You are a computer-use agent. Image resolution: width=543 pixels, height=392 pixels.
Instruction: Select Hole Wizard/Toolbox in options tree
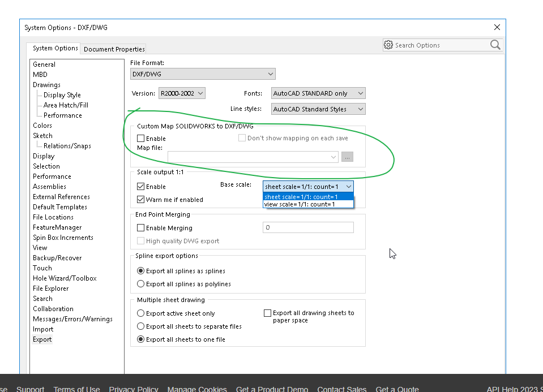65,278
